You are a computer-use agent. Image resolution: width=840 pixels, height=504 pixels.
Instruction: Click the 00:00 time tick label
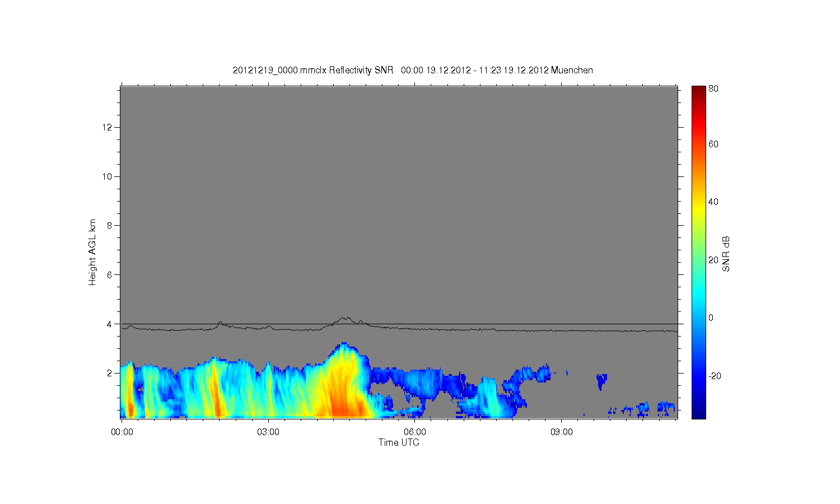pyautogui.click(x=122, y=432)
